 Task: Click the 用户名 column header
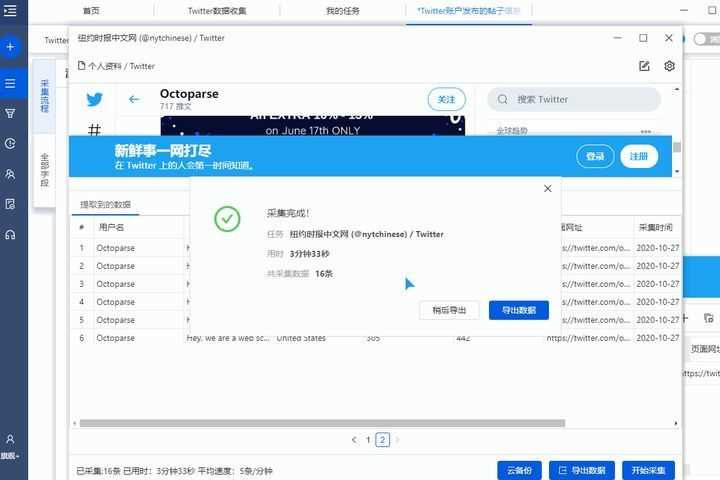click(111, 227)
